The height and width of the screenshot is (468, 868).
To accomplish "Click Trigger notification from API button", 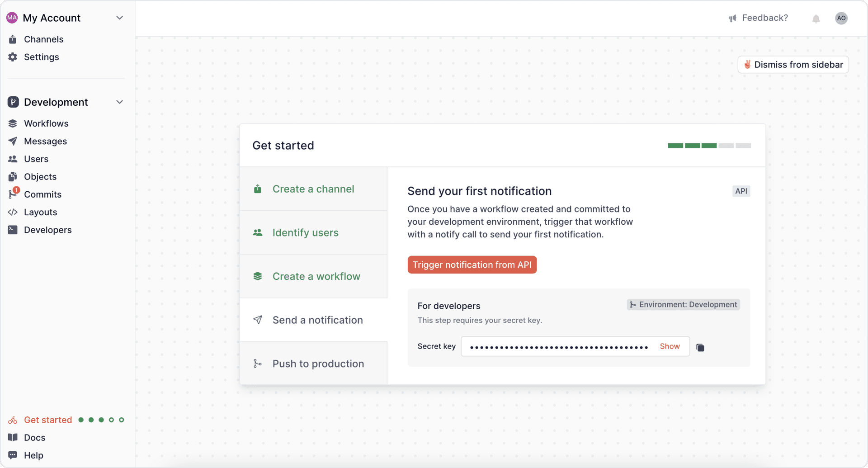I will click(x=472, y=265).
